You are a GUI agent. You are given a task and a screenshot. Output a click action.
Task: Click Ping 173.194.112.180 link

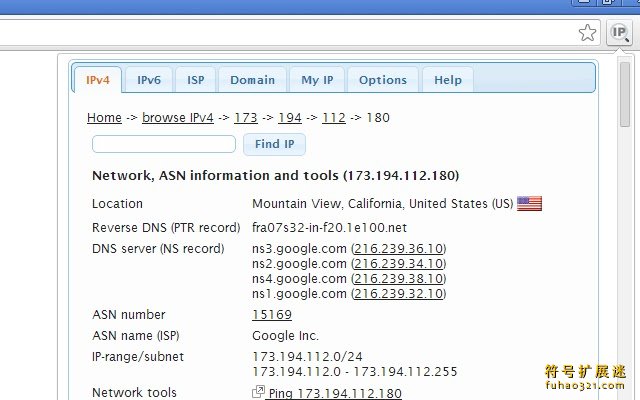pyautogui.click(x=336, y=393)
